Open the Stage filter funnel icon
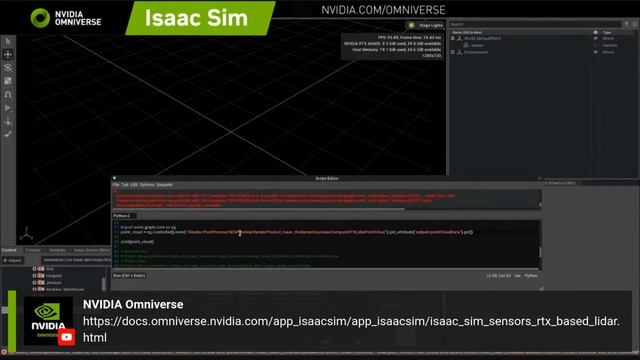Image resolution: width=640 pixels, height=360 pixels. (626, 24)
